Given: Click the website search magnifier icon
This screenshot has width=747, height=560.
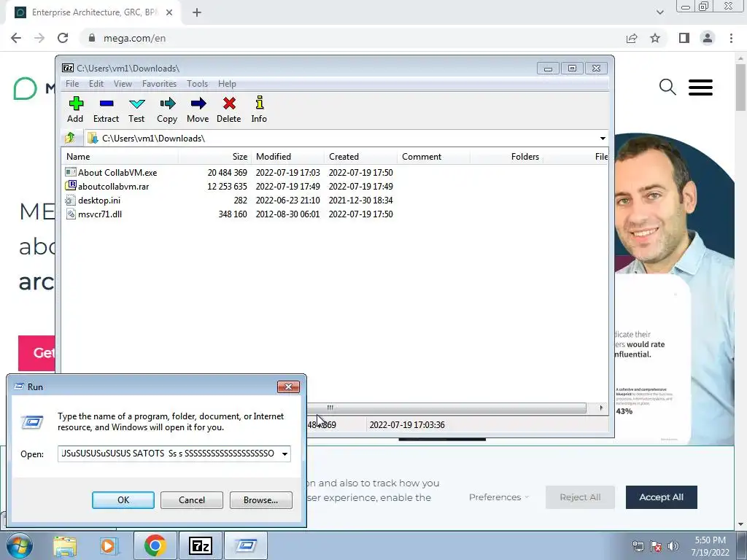Looking at the screenshot, I should pos(667,87).
